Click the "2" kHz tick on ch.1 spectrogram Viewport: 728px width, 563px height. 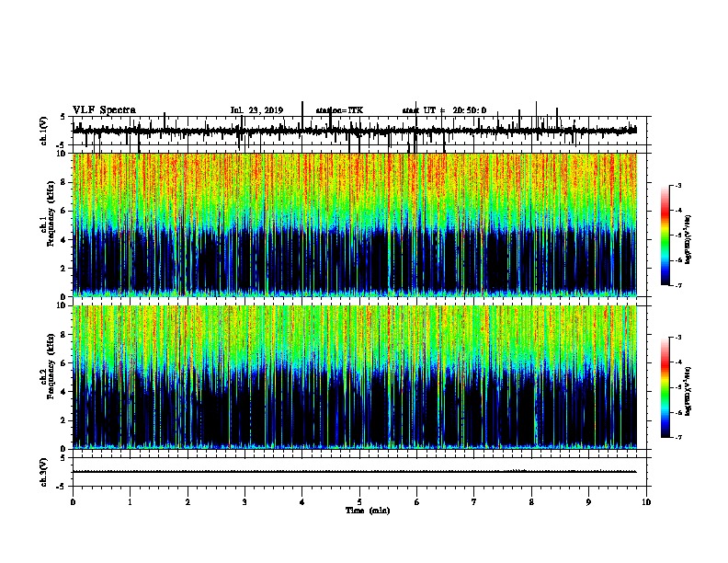click(x=64, y=268)
